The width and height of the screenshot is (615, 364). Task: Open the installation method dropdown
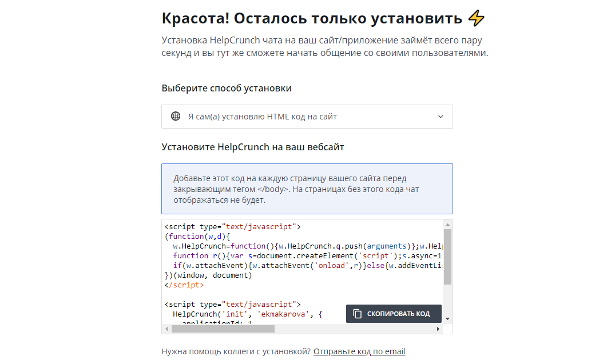pos(307,117)
